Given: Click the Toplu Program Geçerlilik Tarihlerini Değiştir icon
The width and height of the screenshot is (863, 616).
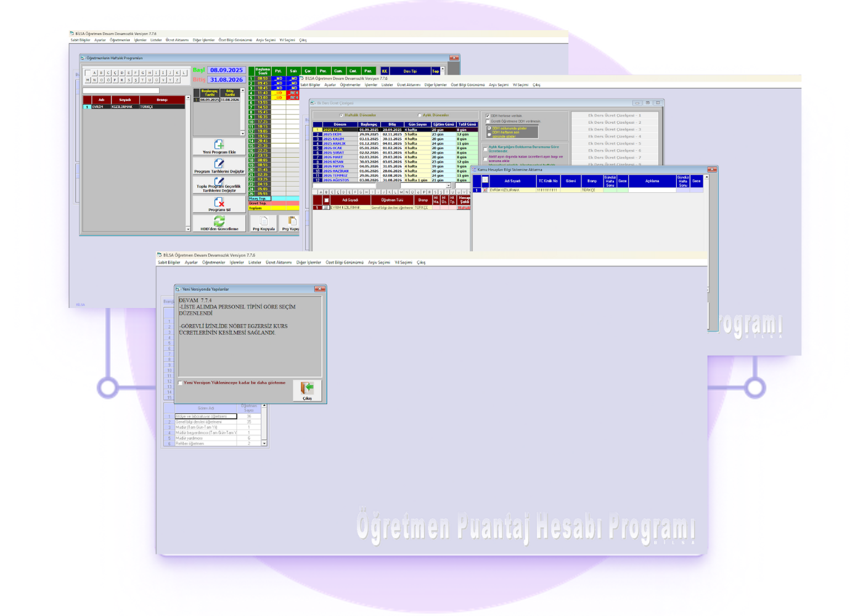Looking at the screenshot, I should tap(219, 181).
